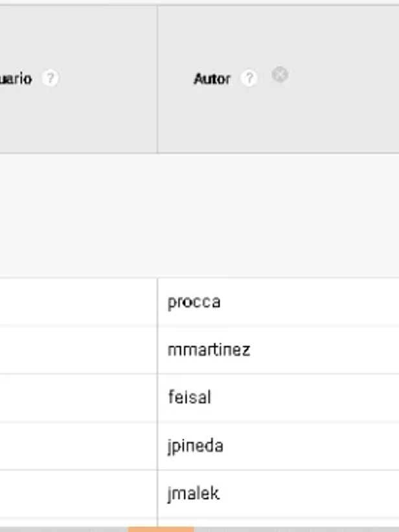The width and height of the screenshot is (399, 532).
Task: Select the mmartinez author cell
Action: pos(209,350)
